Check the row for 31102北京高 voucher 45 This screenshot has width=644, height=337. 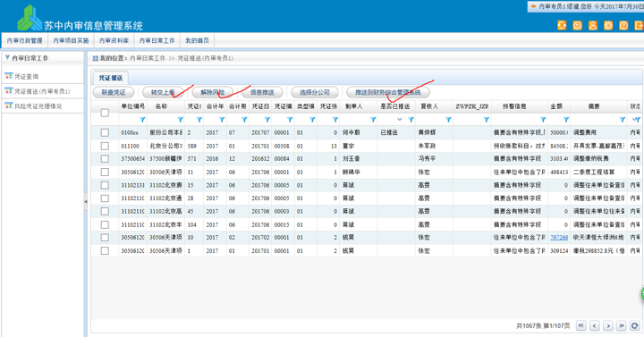(x=105, y=211)
